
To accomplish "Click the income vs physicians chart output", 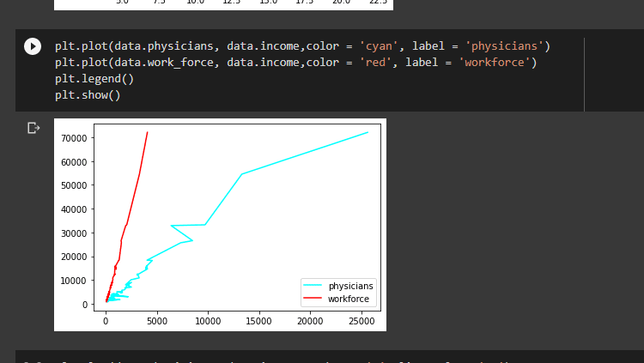I will [x=220, y=225].
